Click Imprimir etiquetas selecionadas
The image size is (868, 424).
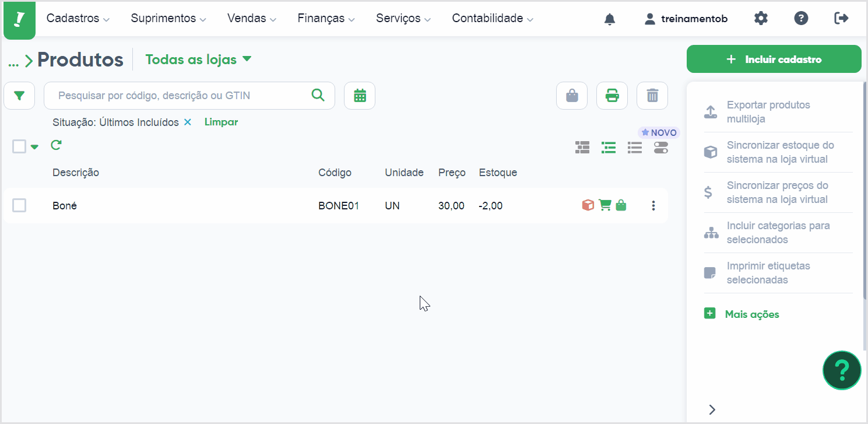[x=768, y=273]
